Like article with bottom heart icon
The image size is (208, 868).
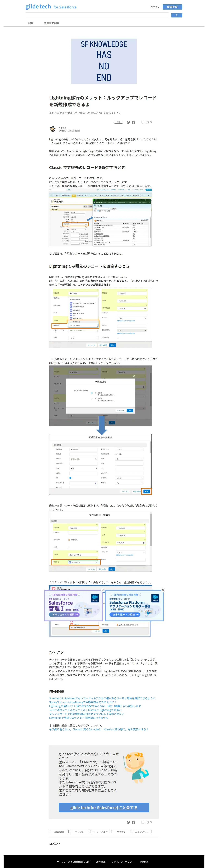coord(147,822)
